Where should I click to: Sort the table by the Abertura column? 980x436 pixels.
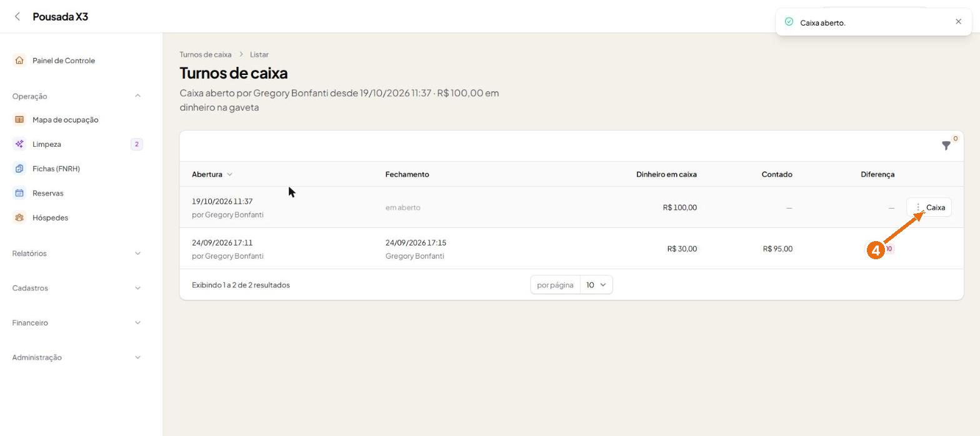click(212, 174)
